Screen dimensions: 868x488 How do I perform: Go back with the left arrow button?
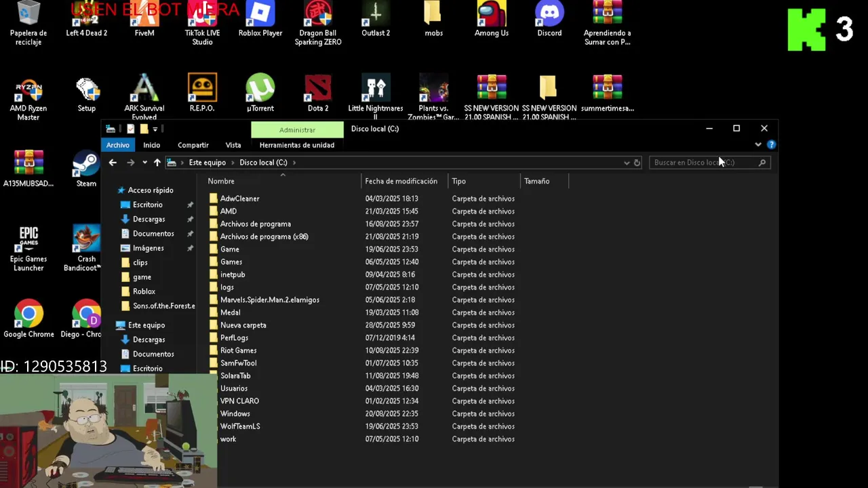click(113, 163)
